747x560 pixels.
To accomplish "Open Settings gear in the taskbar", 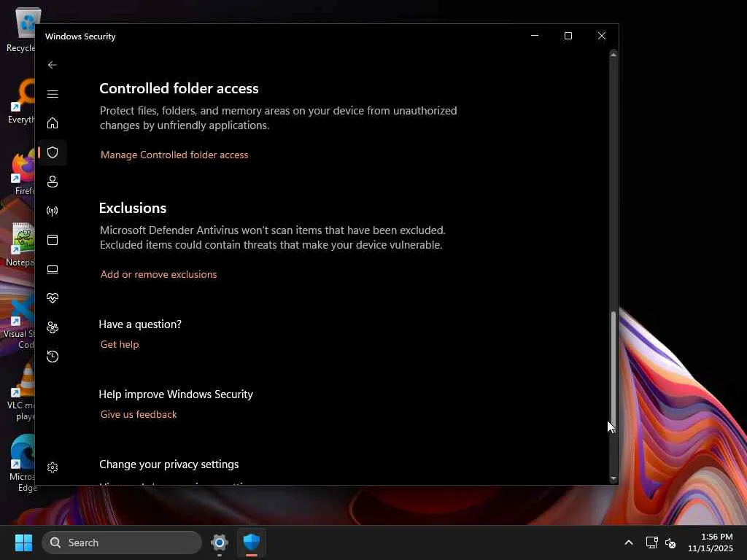I will (x=220, y=542).
